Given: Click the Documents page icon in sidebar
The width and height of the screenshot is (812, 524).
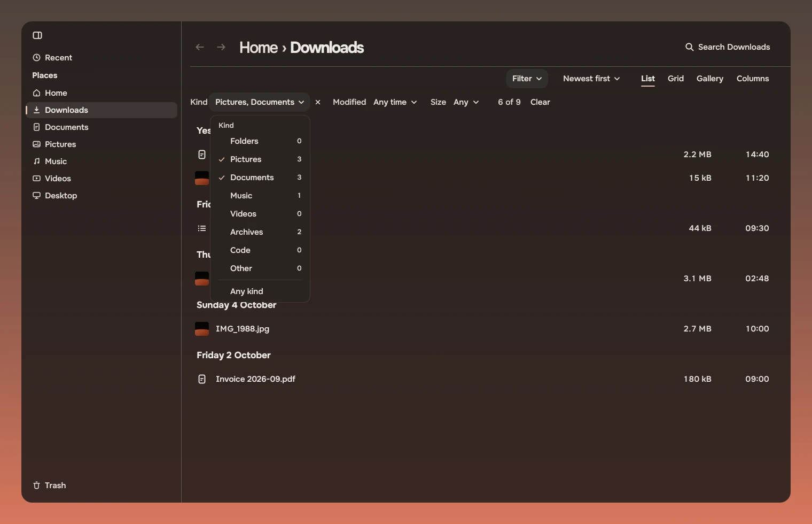Looking at the screenshot, I should [x=36, y=127].
